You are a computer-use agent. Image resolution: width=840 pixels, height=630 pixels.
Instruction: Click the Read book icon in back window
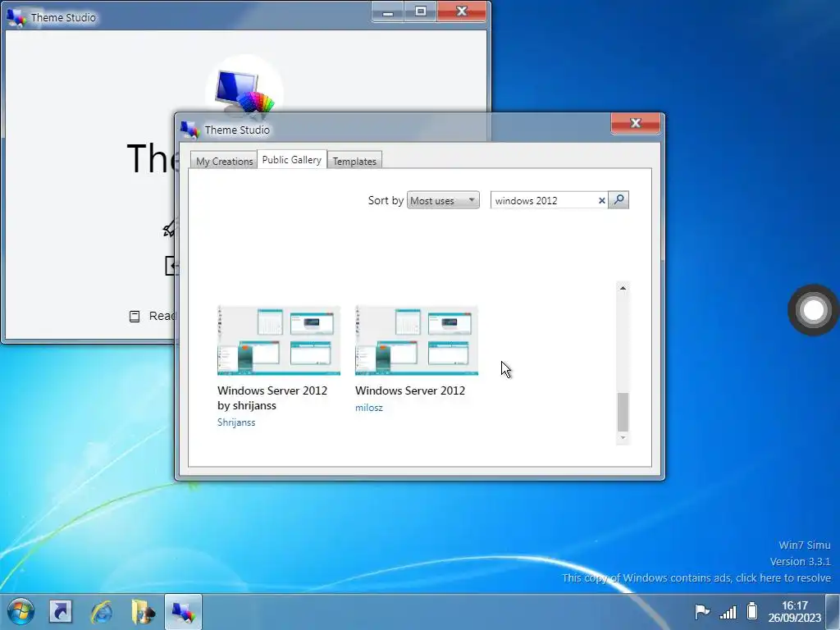pyautogui.click(x=135, y=316)
